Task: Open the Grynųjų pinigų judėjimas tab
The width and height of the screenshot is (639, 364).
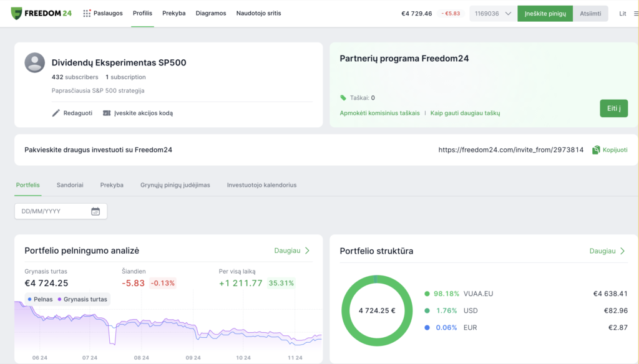Action: click(x=175, y=185)
